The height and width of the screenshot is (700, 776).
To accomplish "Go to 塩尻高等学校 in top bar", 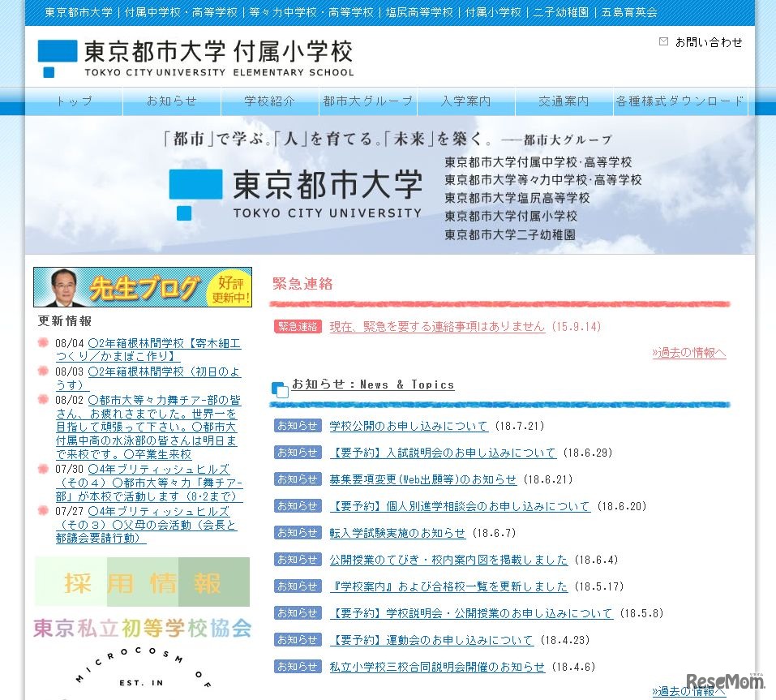I will point(420,12).
